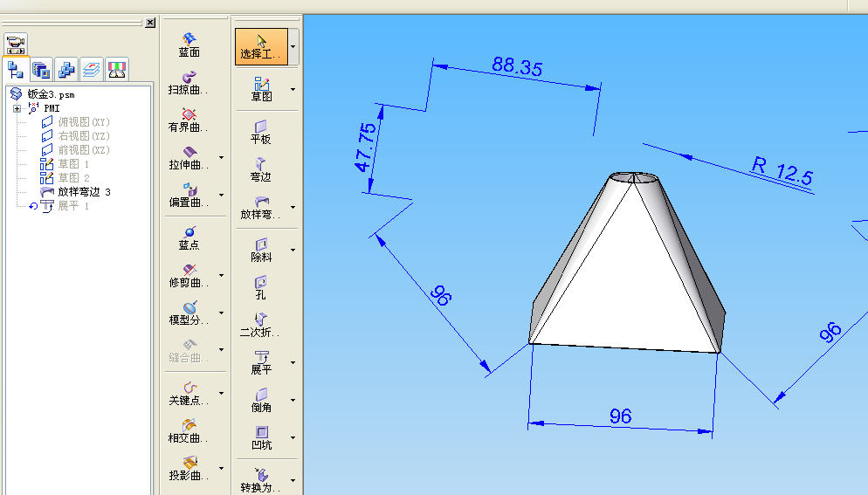Activate the 倒角 chamfer tool
The height and width of the screenshot is (495, 868).
[x=261, y=401]
